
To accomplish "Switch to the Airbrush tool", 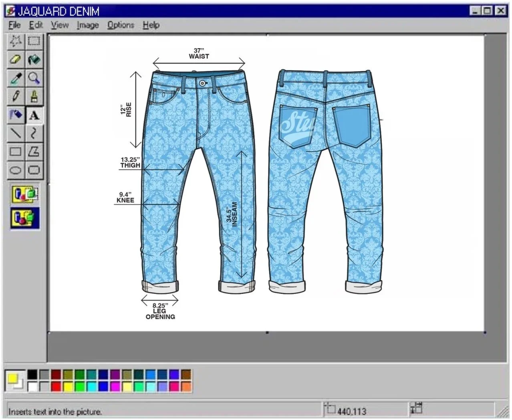I will (x=16, y=115).
